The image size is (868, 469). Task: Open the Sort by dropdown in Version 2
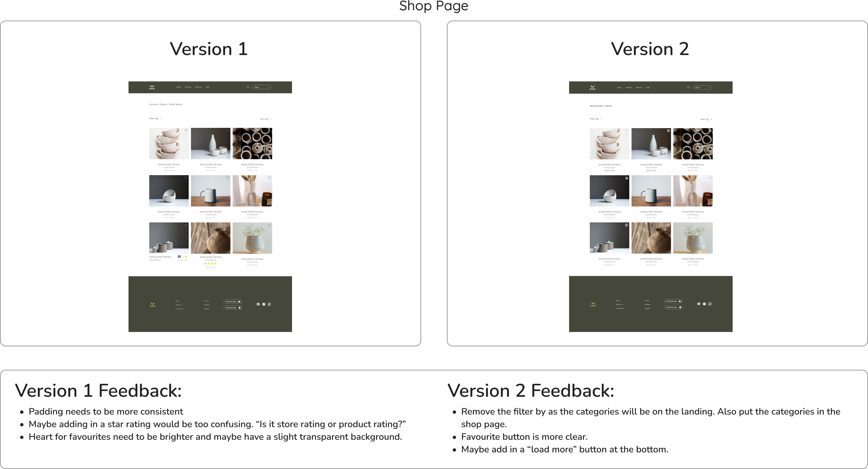coord(706,119)
